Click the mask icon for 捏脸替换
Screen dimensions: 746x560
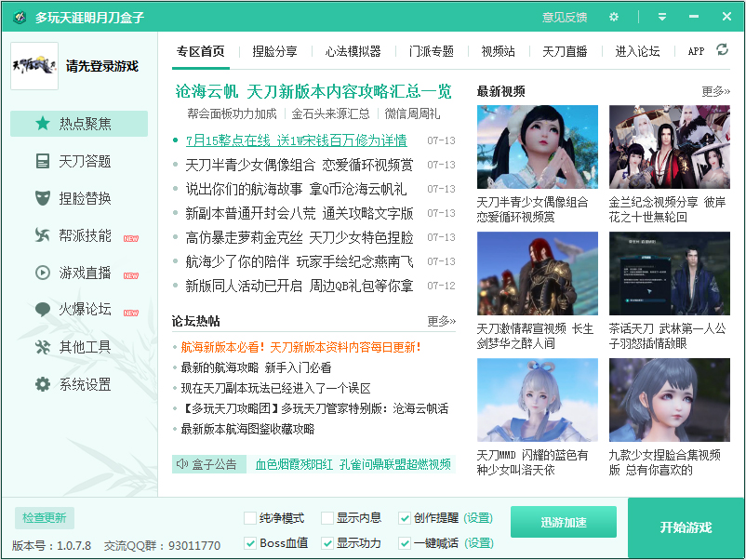point(43,198)
